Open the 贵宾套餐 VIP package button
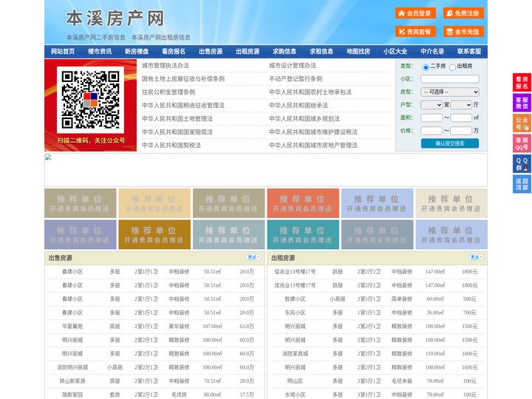Image resolution: width=532 pixels, height=399 pixels. pos(415,32)
